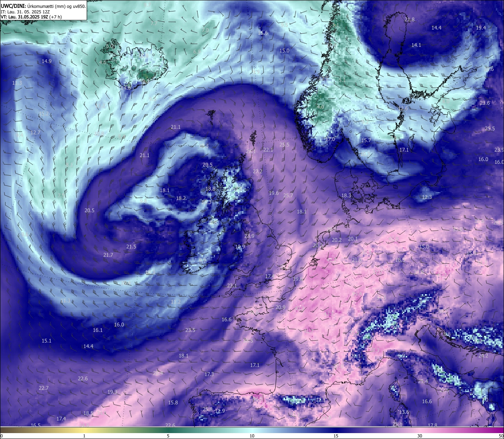The height and width of the screenshot is (439, 504).
Task: Click the 16.1 value in the Atlantic
Action: (x=98, y=330)
